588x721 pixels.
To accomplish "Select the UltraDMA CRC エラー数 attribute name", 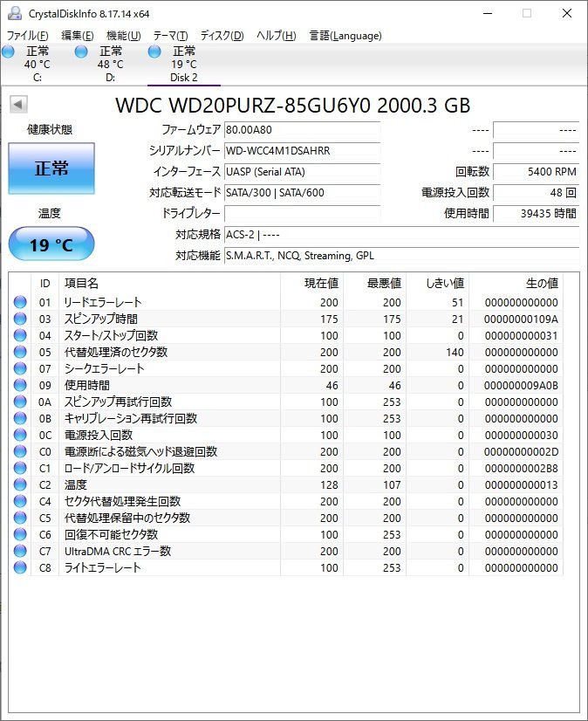I will coord(118,551).
